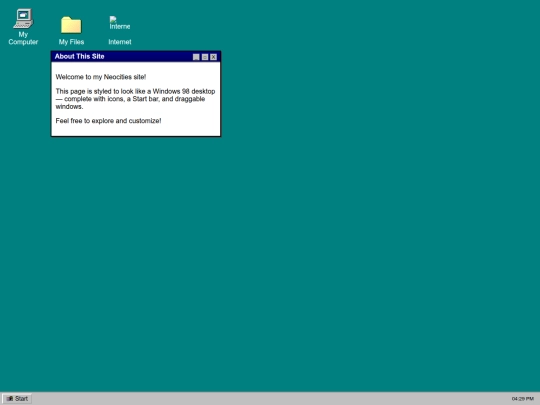
Task: Click the taskbar clock showing the time
Action: pos(522,399)
